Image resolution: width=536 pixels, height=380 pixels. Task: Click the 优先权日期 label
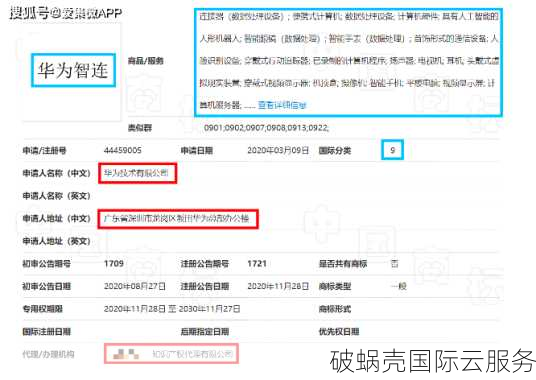pyautogui.click(x=339, y=331)
